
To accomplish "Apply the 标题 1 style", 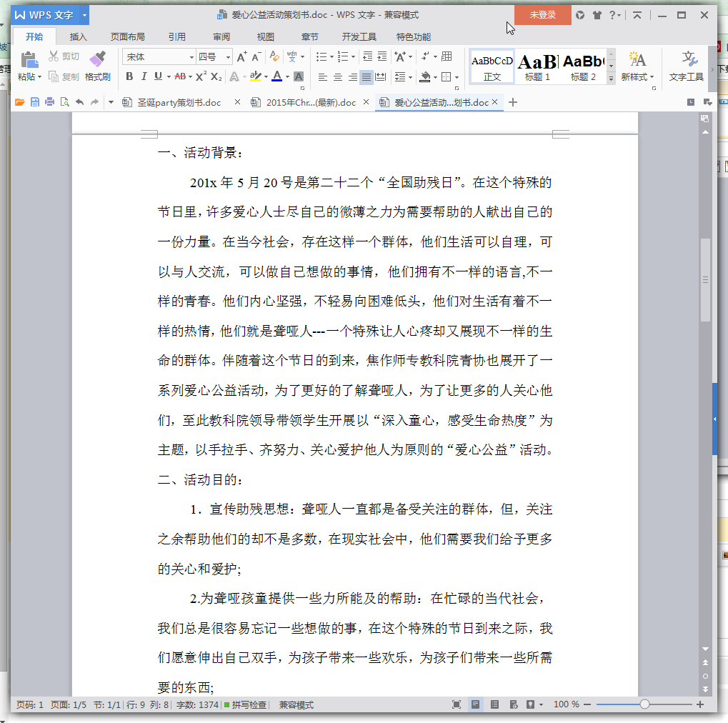I will tap(538, 67).
